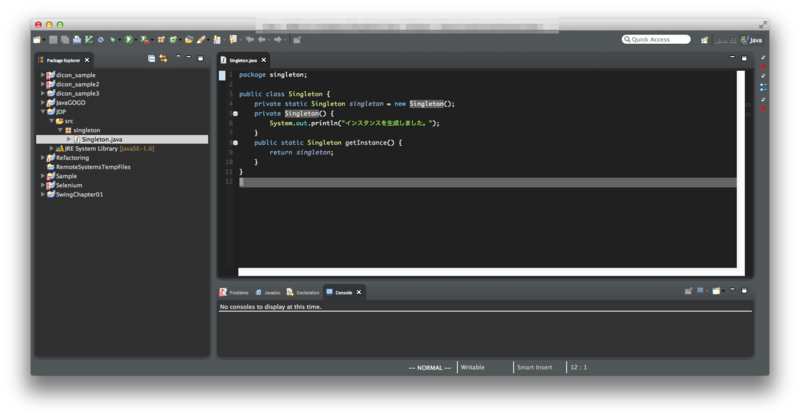Select the Package Explorer tab
This screenshot has width=800, height=418.
63,60
